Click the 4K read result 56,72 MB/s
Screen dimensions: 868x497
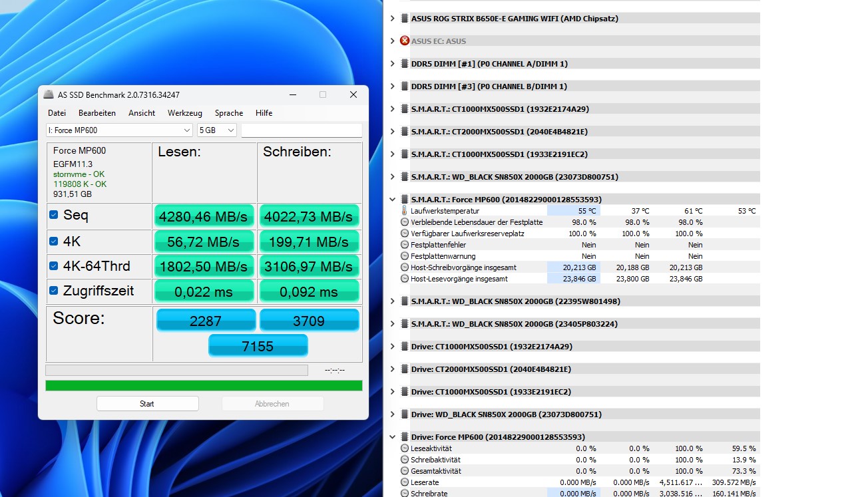[x=204, y=242]
